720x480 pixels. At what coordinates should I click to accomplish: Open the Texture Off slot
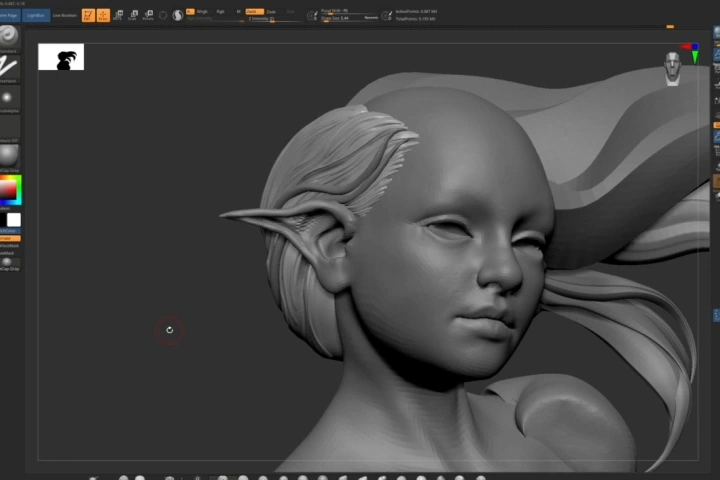10,127
